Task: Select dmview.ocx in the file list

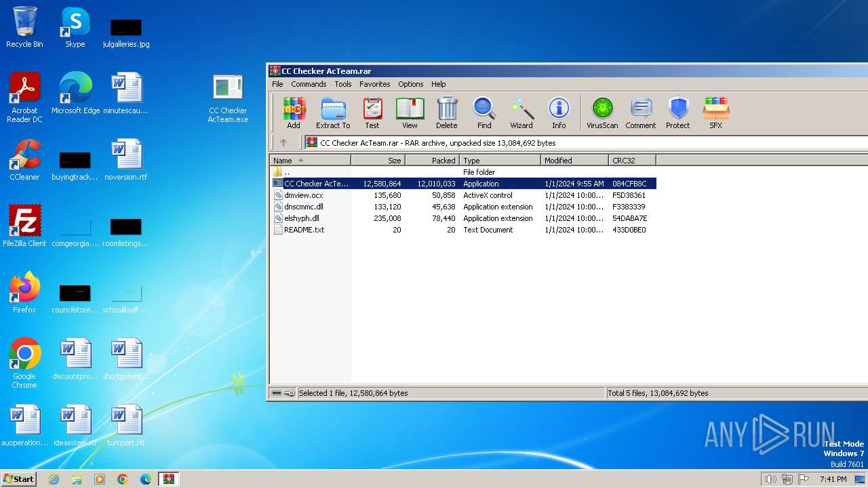Action: point(463,195)
